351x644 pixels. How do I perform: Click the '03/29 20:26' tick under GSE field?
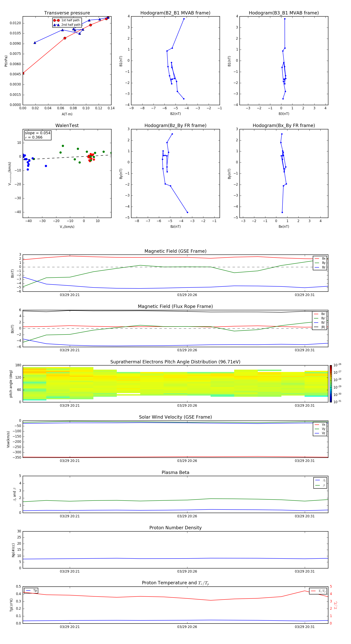[x=187, y=295]
